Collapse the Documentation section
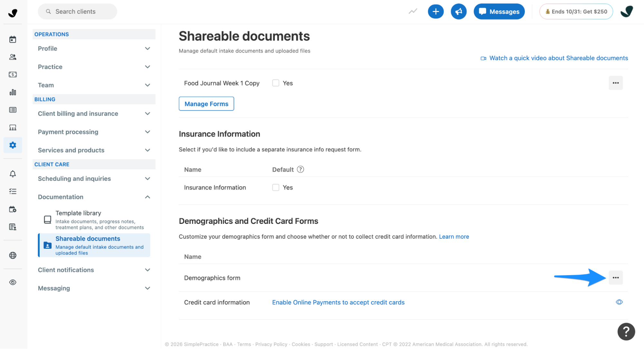644x349 pixels. (x=94, y=197)
